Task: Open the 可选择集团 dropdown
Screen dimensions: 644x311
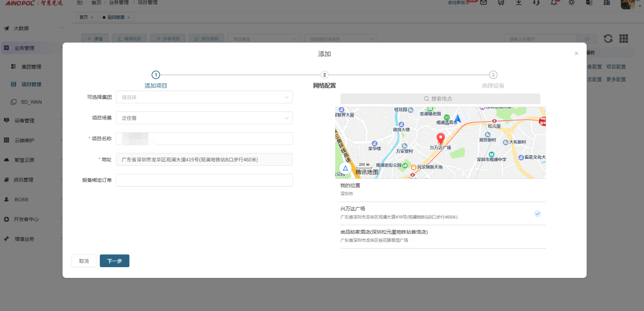Action: click(x=204, y=97)
